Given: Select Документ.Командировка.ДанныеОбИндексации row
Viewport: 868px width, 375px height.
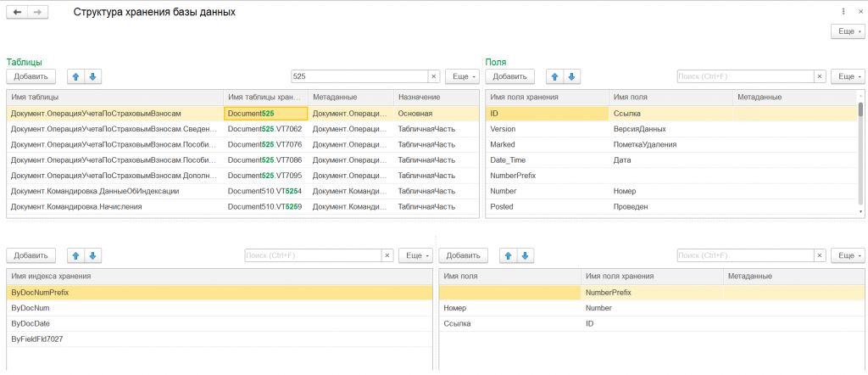Looking at the screenshot, I should [x=243, y=191].
